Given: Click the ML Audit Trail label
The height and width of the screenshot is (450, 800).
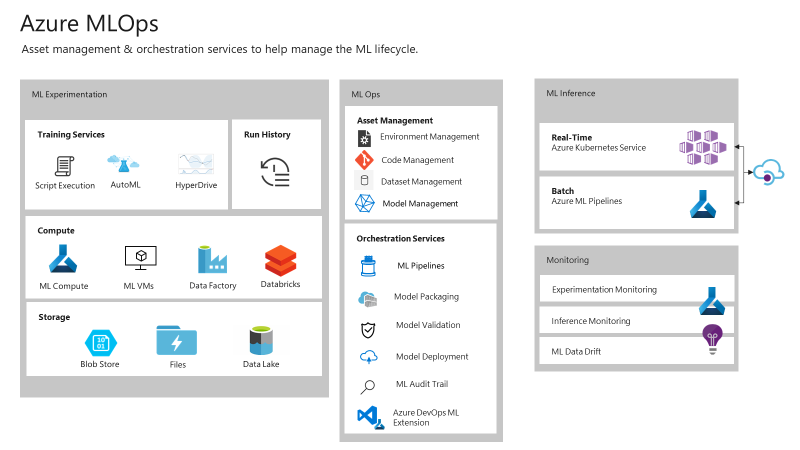Looking at the screenshot, I should 422,384.
